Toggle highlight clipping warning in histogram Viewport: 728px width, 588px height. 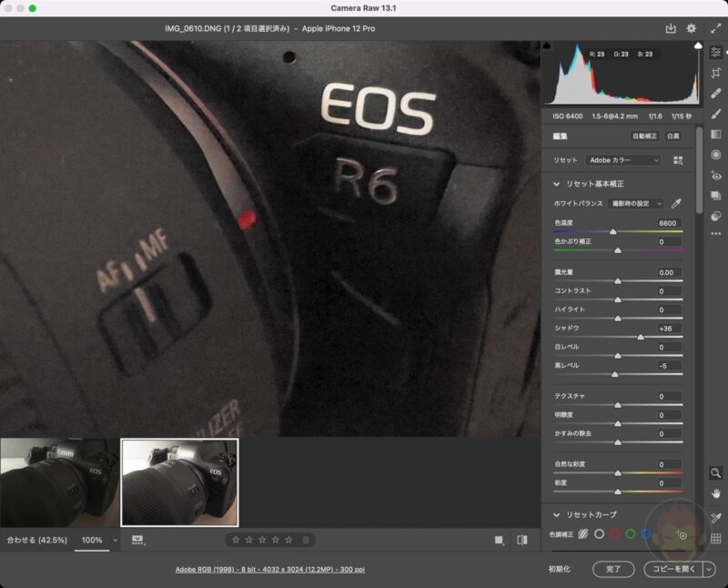698,45
